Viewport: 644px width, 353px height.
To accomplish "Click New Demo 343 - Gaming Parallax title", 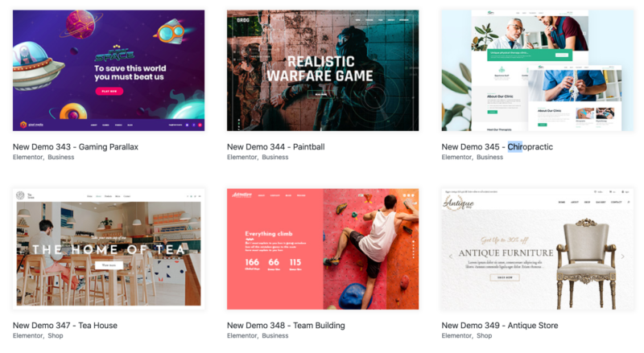I will pos(76,147).
